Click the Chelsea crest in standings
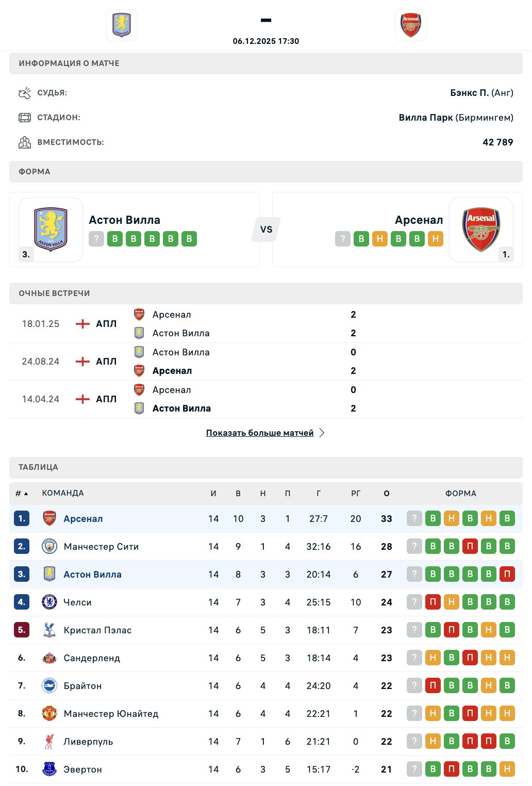Viewport: 532px width, 786px height. (49, 602)
